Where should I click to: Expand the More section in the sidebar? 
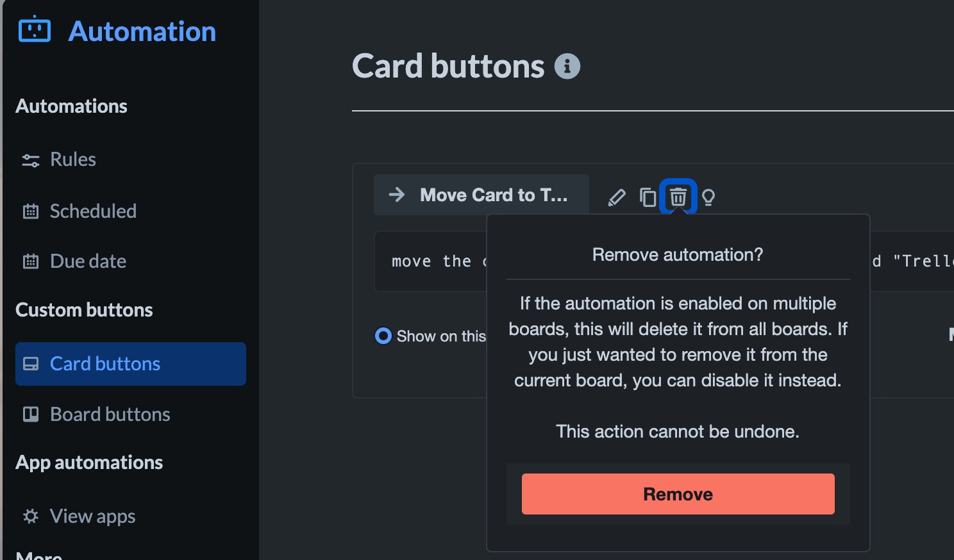click(x=38, y=554)
